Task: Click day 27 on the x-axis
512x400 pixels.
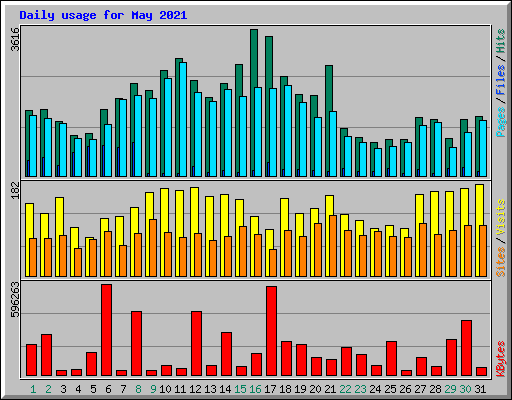Action: point(420,389)
